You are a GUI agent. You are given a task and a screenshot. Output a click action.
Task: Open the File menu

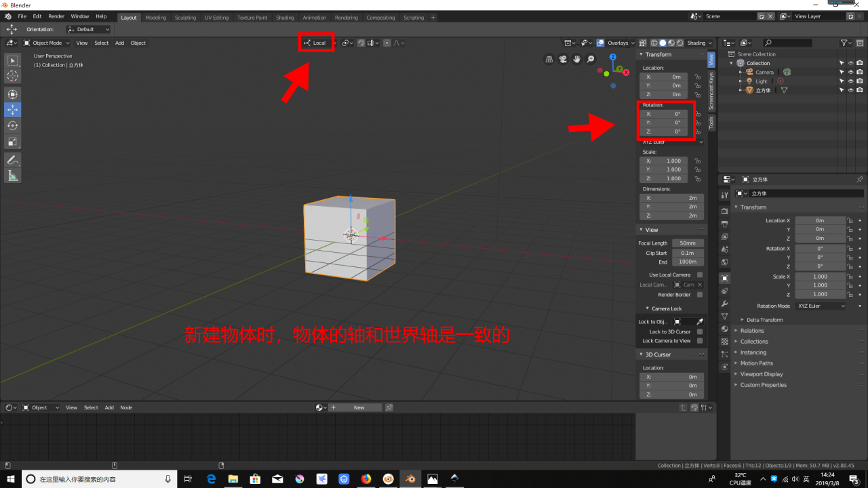coord(22,16)
